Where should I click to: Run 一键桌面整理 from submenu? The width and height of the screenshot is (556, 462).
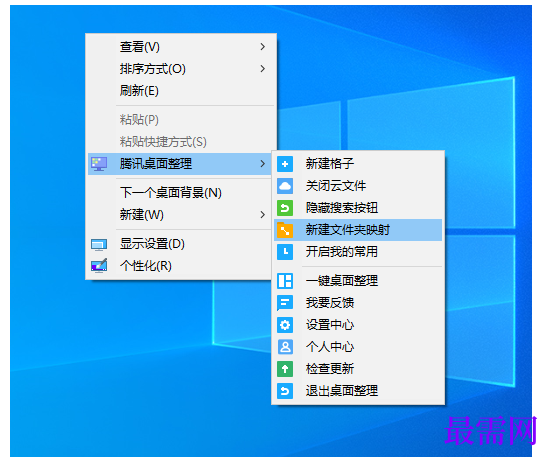358,281
